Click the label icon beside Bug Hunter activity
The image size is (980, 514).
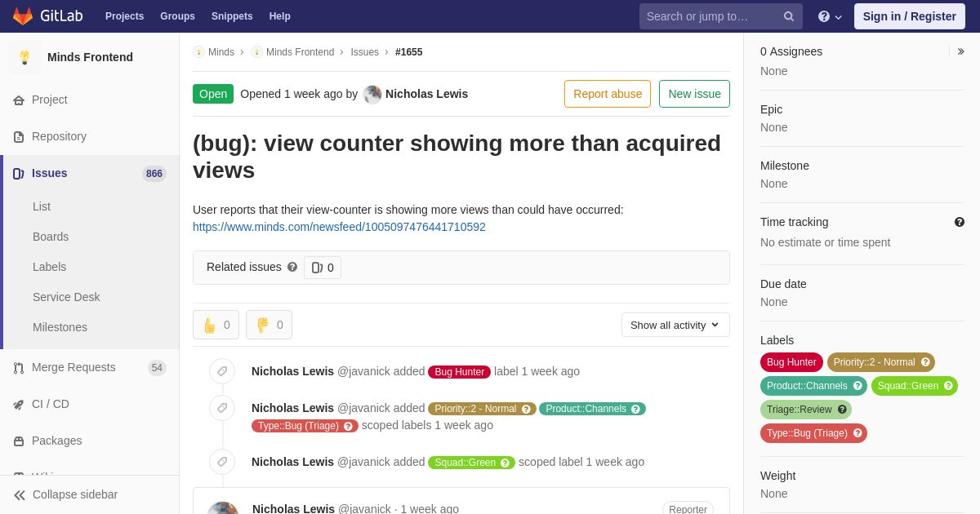tap(222, 371)
